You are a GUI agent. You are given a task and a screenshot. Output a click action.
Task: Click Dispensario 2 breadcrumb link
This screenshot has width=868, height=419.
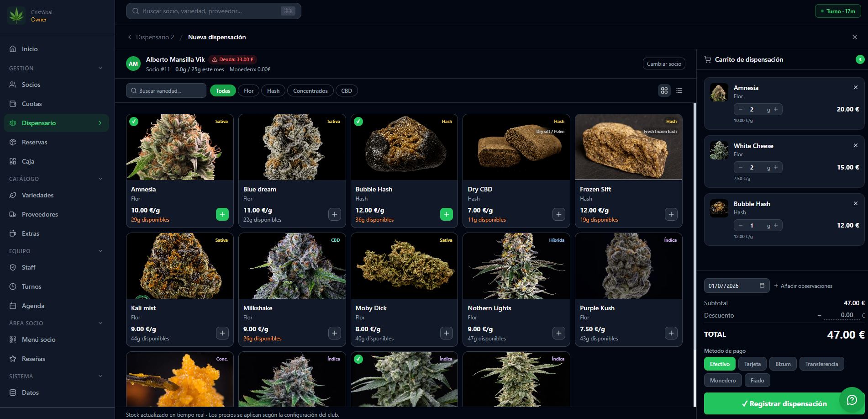[x=155, y=37]
